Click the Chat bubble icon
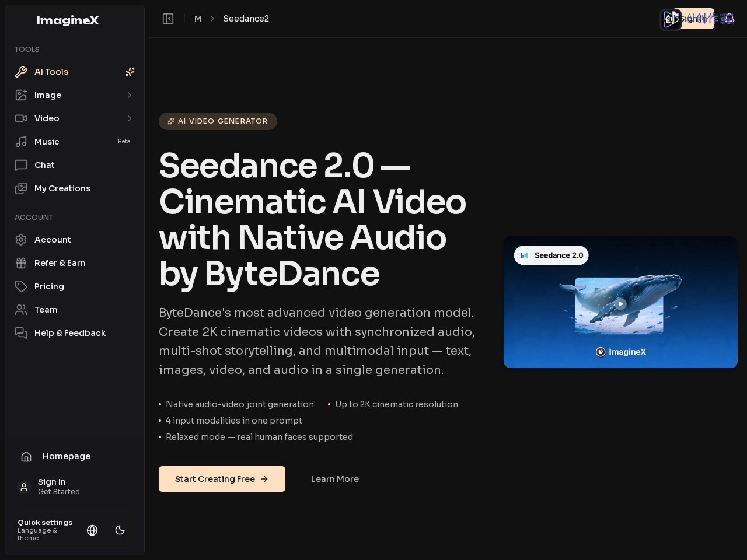The height and width of the screenshot is (560, 747). tap(21, 165)
